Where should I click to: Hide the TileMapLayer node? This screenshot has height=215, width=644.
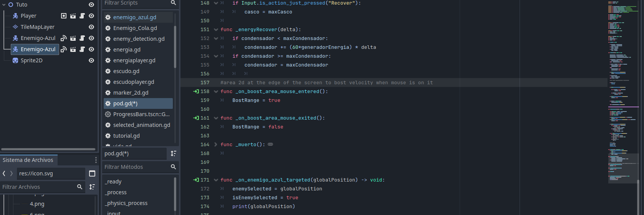point(91,27)
